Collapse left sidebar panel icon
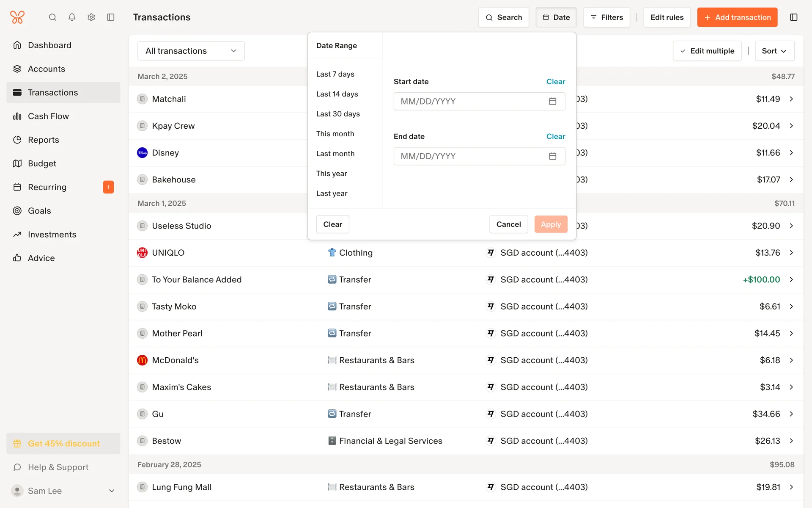 [111, 17]
